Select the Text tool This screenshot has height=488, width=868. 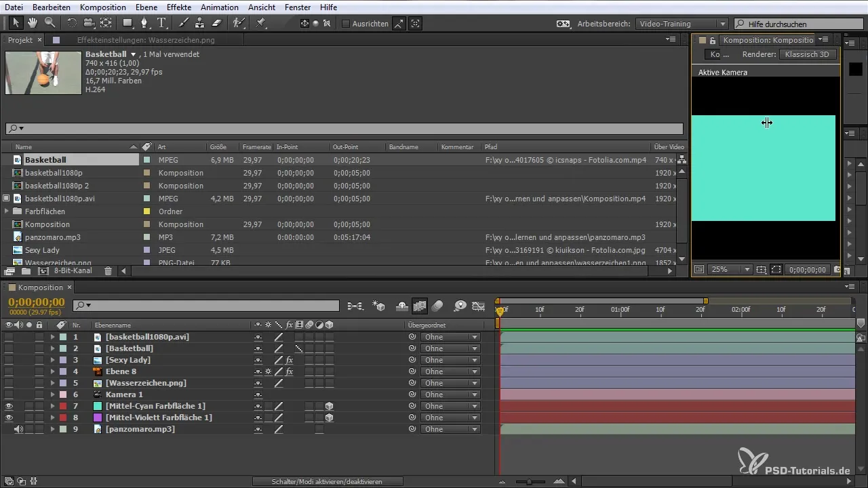click(x=161, y=23)
